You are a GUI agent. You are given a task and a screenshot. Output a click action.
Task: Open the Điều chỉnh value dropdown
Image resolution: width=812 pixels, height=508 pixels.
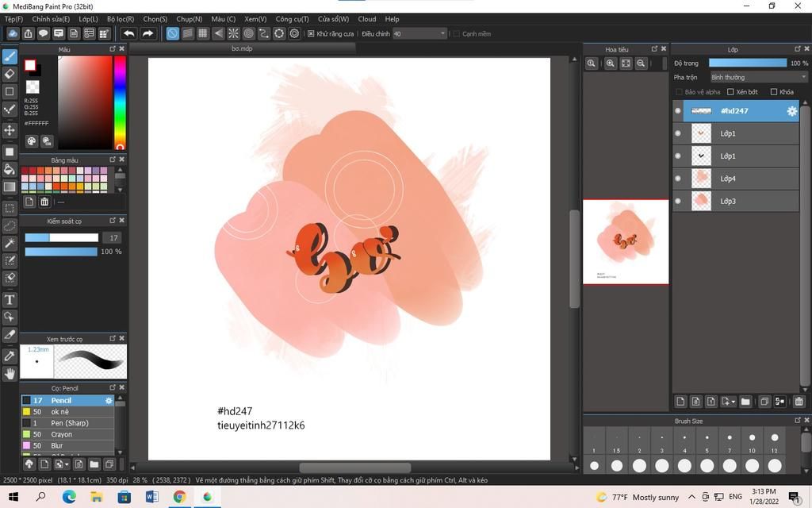[419, 33]
